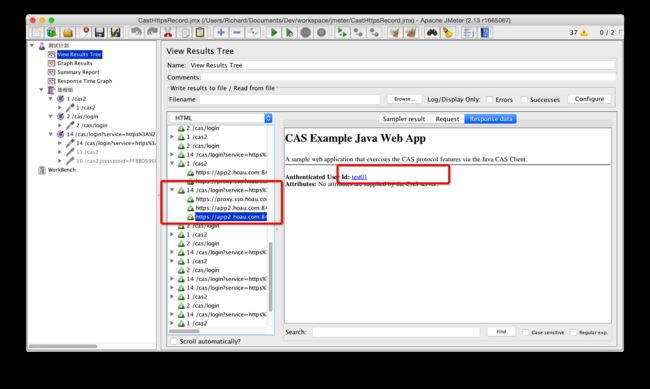Click the Close test plan icon
Image resolution: width=650 pixels, height=389 pixels.
tap(85, 32)
